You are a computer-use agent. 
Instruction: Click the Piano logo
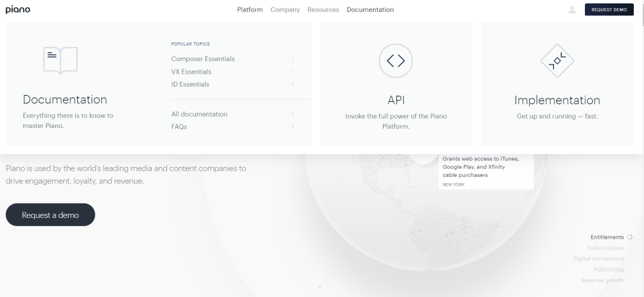pos(17,9)
